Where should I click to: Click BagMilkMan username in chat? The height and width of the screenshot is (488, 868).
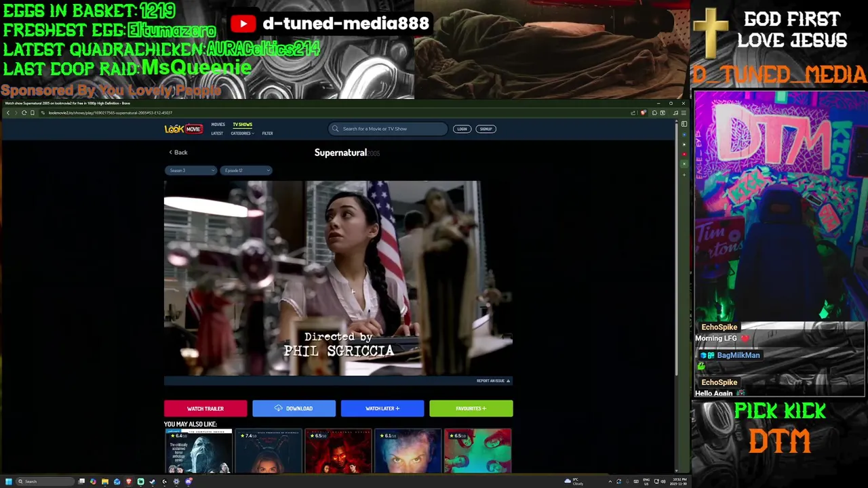click(738, 355)
